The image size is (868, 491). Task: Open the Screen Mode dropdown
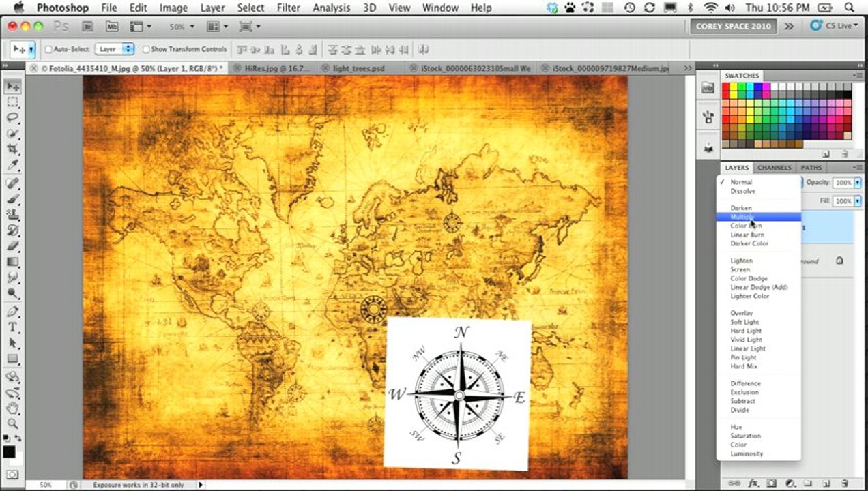[x=249, y=27]
